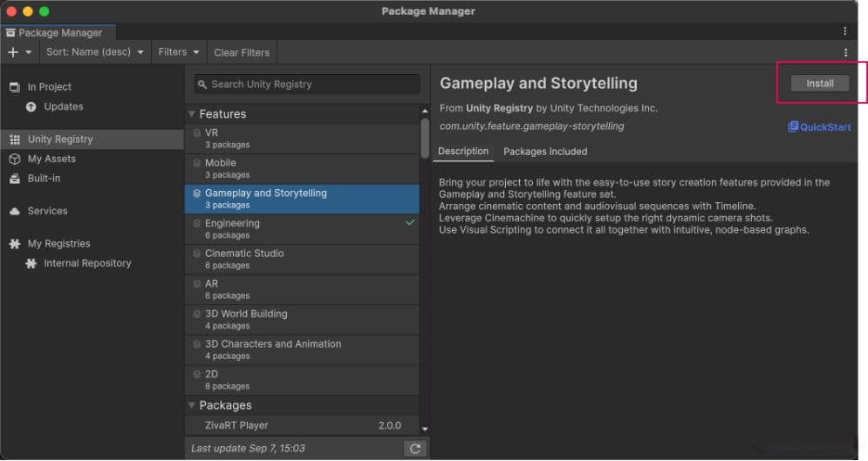Open the tab's three-dot options menu

point(844,31)
